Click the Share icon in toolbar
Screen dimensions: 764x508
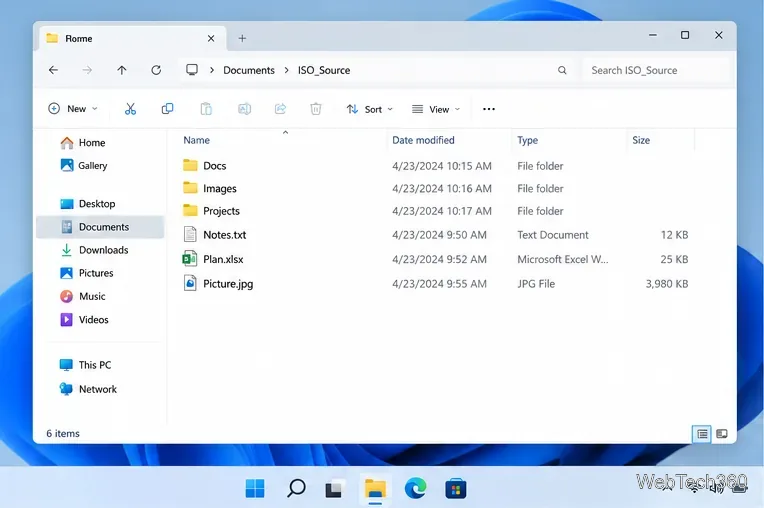(x=280, y=109)
